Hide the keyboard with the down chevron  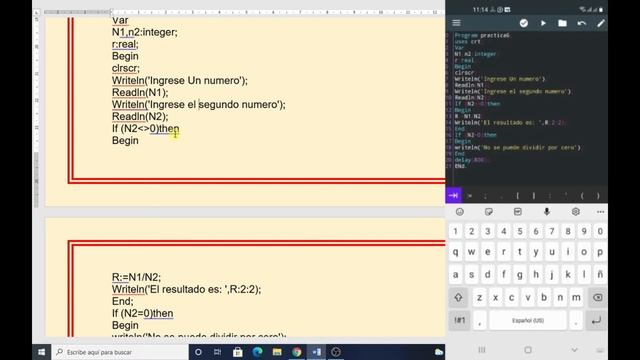pos(574,350)
